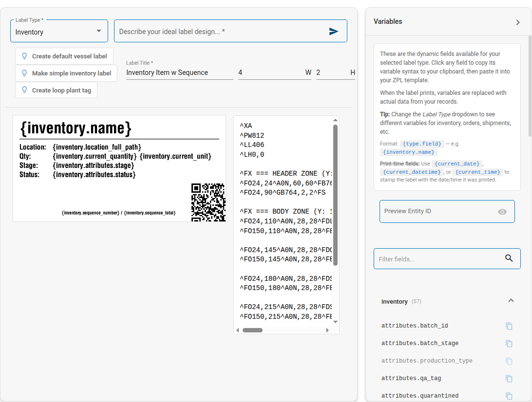532x402 pixels.
Task: Click the {current_time} print-time field chip
Action: tap(478, 172)
